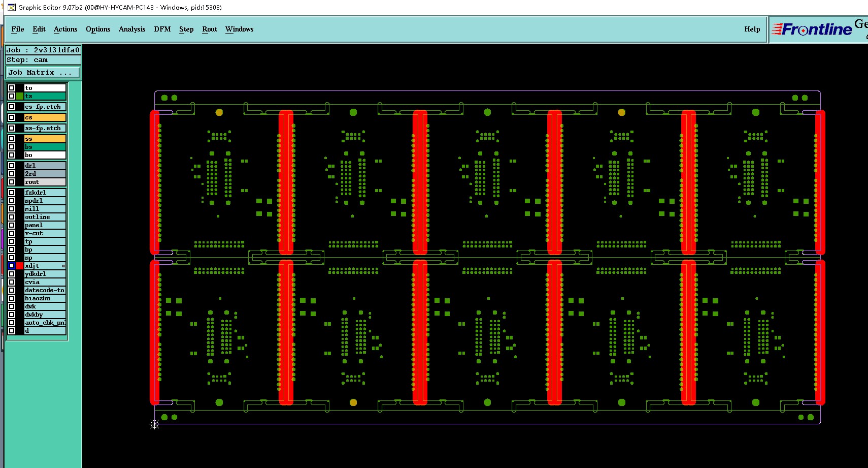Viewport: 868px width, 468px height.
Task: Toggle the cs-fp.etch layer checkbox
Action: [12, 107]
